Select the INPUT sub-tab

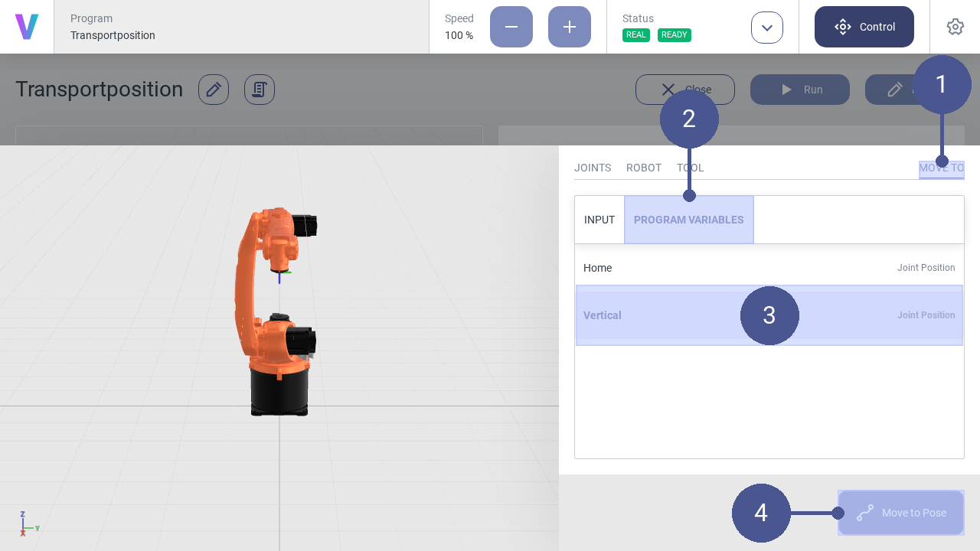tap(599, 220)
